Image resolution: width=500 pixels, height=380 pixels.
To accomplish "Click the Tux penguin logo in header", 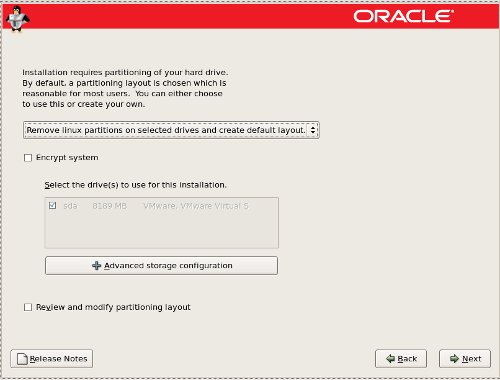I will [x=17, y=19].
